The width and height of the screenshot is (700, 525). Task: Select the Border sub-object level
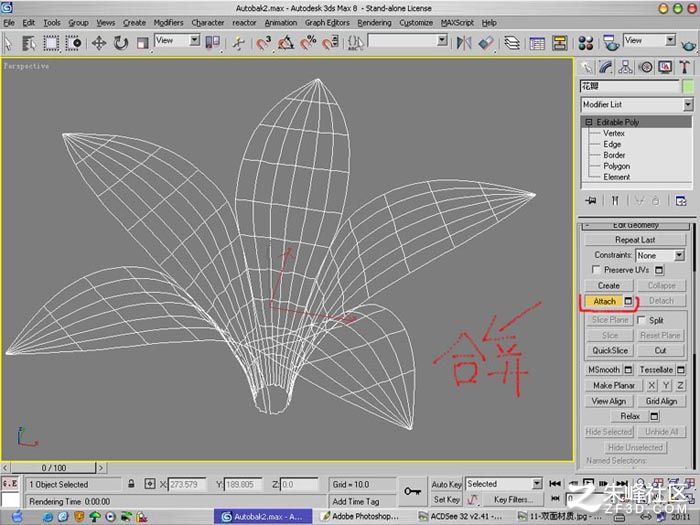pyautogui.click(x=614, y=155)
